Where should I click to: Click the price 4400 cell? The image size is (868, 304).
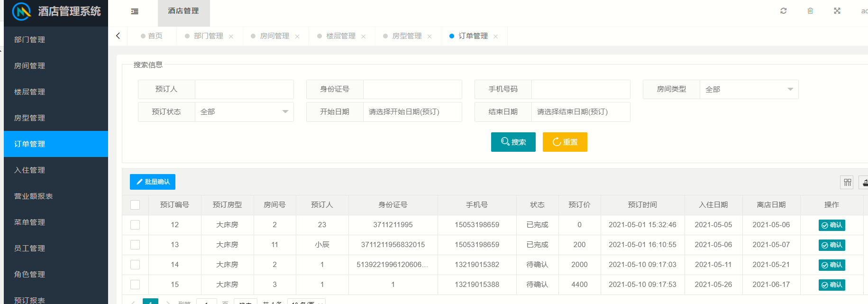[x=579, y=285]
